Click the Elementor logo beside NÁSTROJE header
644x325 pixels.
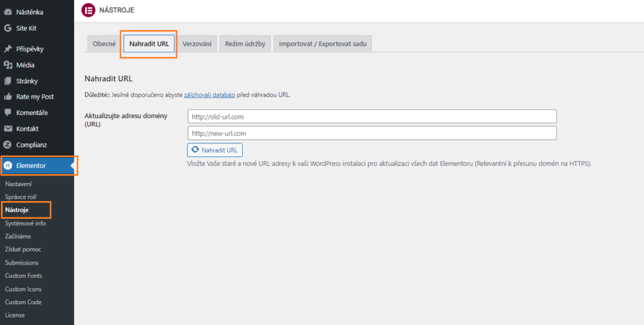pos(88,10)
